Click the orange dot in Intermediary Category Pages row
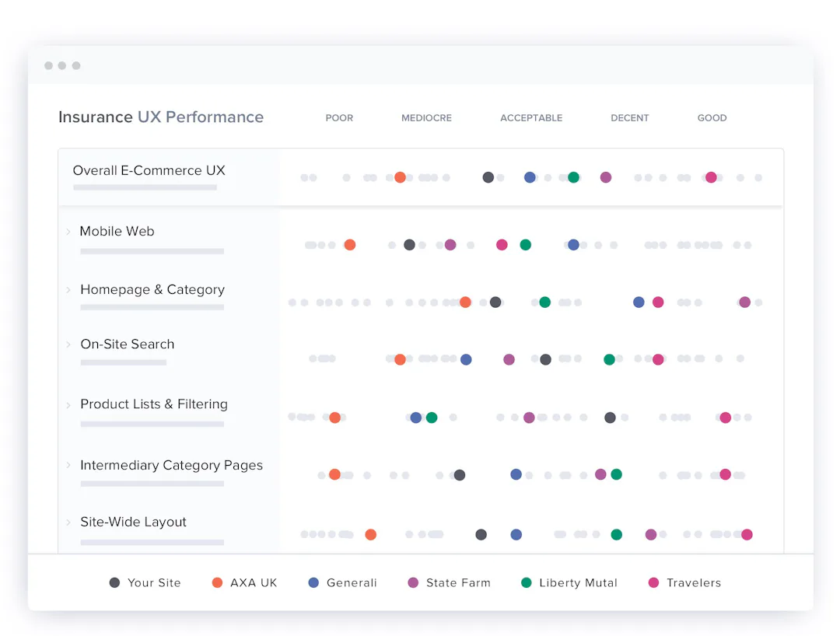840x636 pixels. tap(335, 474)
